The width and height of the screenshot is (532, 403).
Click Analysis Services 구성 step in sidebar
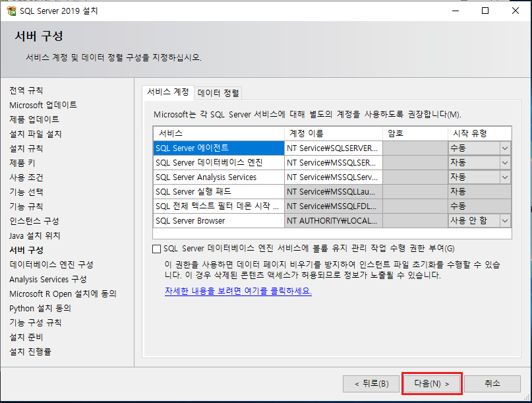(x=48, y=280)
